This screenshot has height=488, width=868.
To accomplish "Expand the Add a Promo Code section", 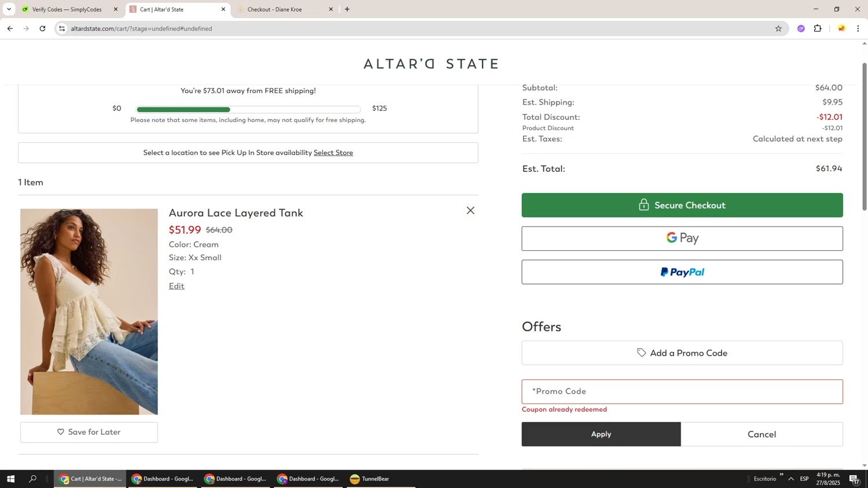I will (682, 353).
